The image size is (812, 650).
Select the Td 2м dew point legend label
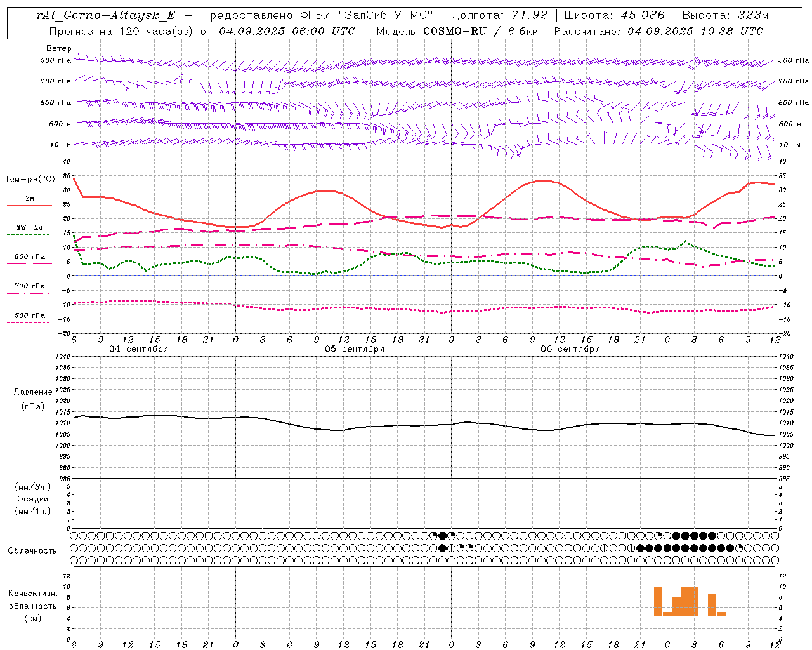click(30, 227)
